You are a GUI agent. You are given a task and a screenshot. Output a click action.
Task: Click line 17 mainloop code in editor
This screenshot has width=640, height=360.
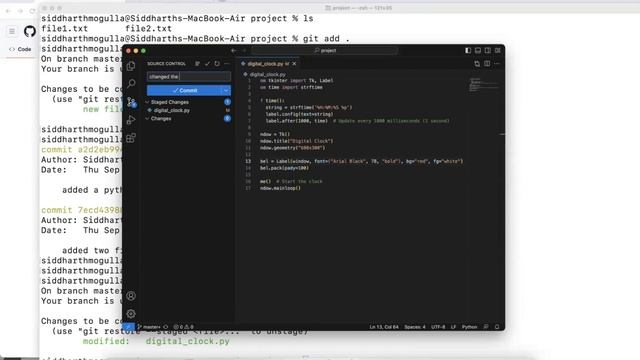(x=280, y=188)
